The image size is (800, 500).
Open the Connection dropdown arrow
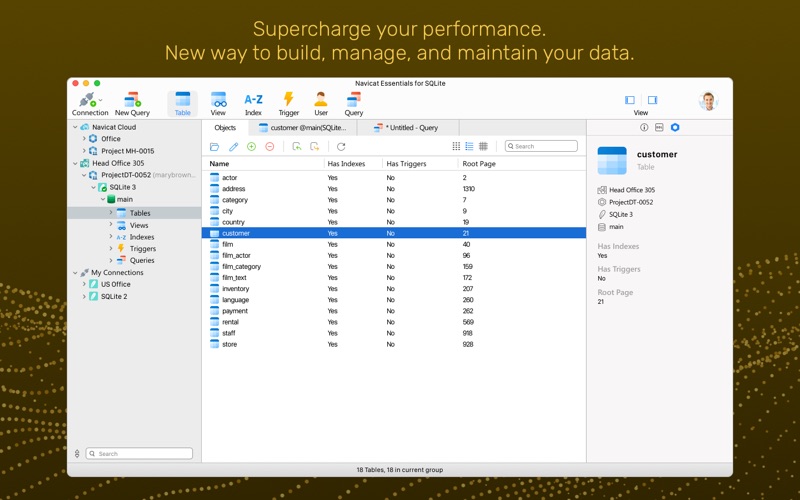101,100
